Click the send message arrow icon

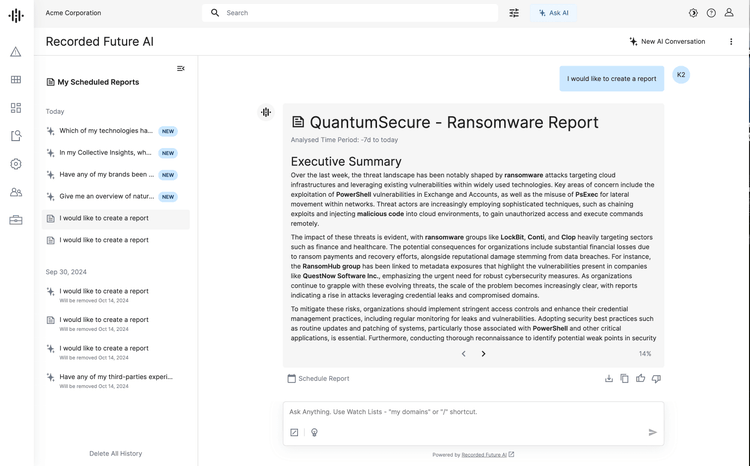coord(652,432)
